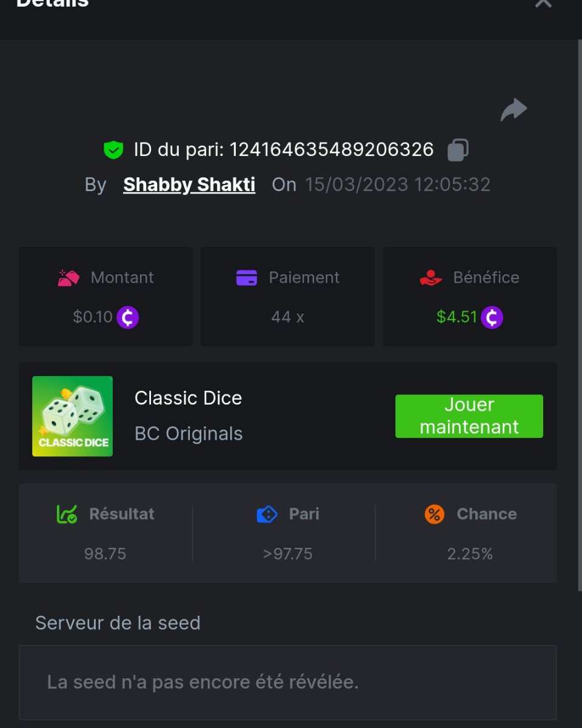The image size is (582, 728).
Task: Click the orange Chance percent icon
Action: tap(434, 514)
